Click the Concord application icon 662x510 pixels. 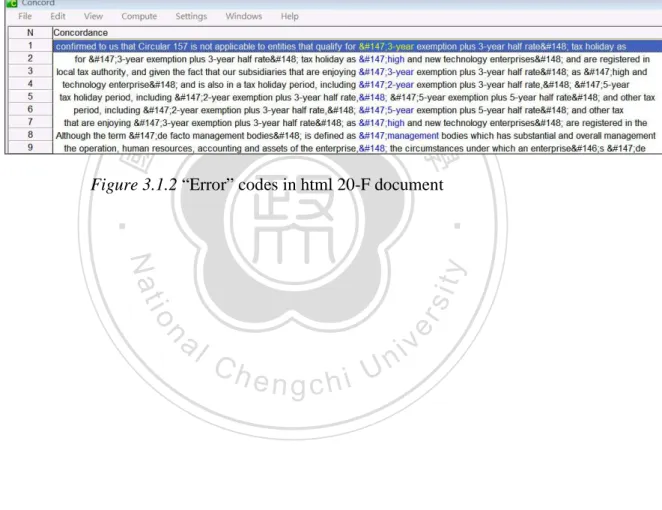click(x=11, y=3)
